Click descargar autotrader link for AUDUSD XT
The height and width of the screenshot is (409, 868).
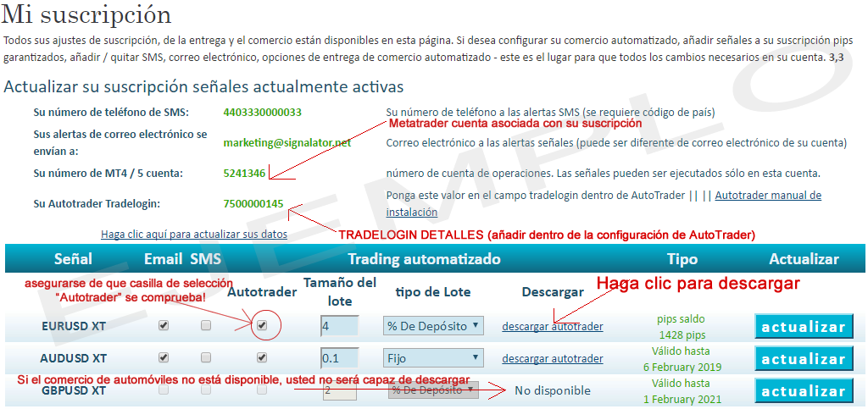tap(553, 359)
